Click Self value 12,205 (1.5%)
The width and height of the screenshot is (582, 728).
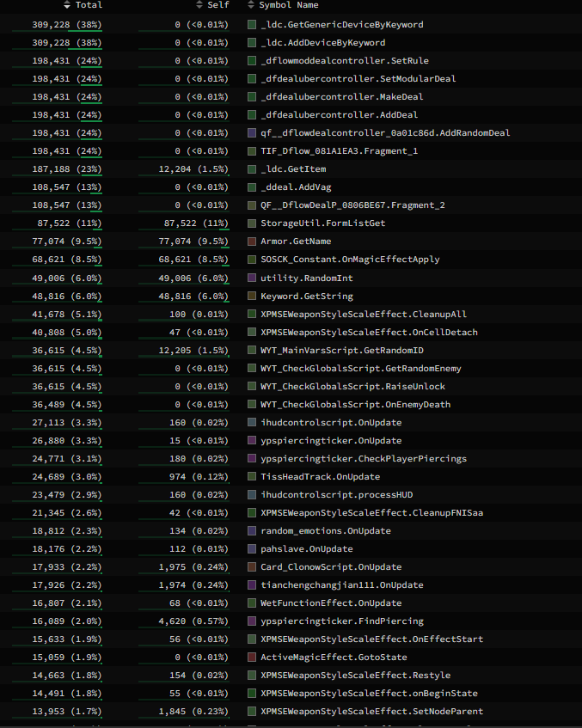point(193,351)
